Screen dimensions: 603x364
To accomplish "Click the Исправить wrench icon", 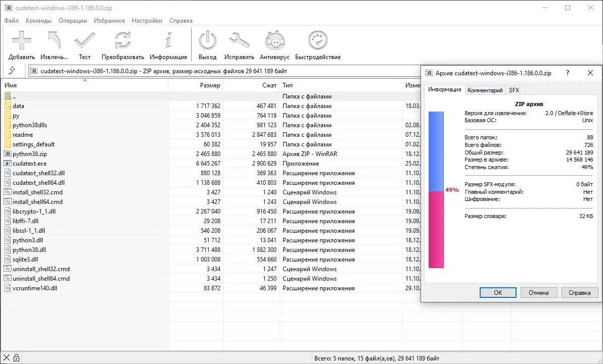I will [239, 41].
